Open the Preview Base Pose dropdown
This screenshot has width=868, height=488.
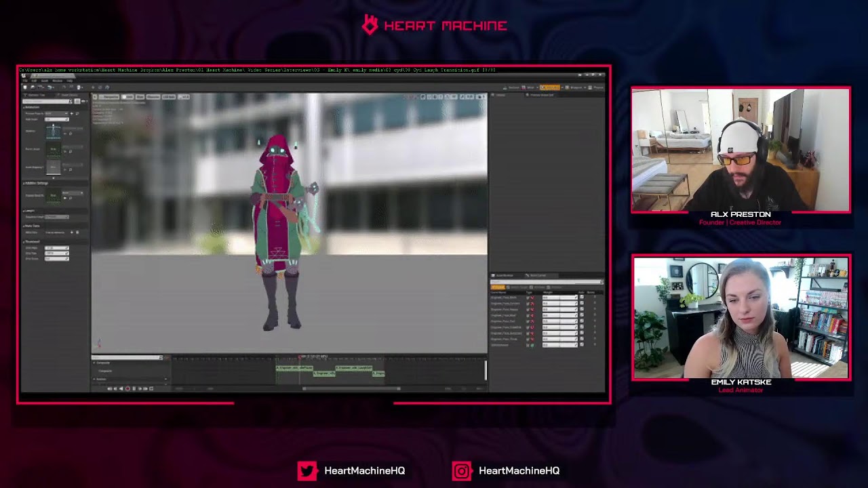[x=73, y=193]
